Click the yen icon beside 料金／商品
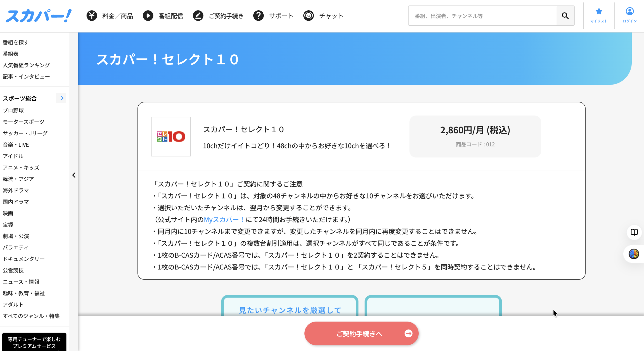 click(x=92, y=16)
